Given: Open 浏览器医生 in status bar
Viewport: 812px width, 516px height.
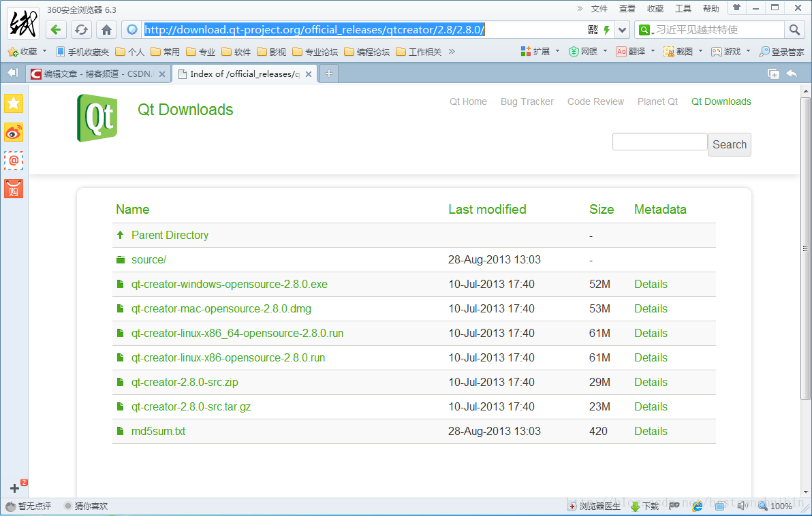Looking at the screenshot, I should click(x=594, y=506).
